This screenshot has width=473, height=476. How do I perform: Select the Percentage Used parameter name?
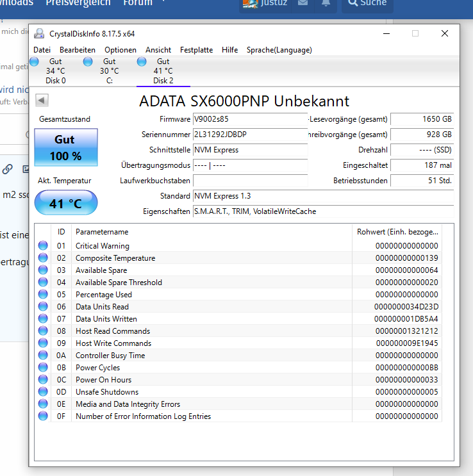point(104,295)
